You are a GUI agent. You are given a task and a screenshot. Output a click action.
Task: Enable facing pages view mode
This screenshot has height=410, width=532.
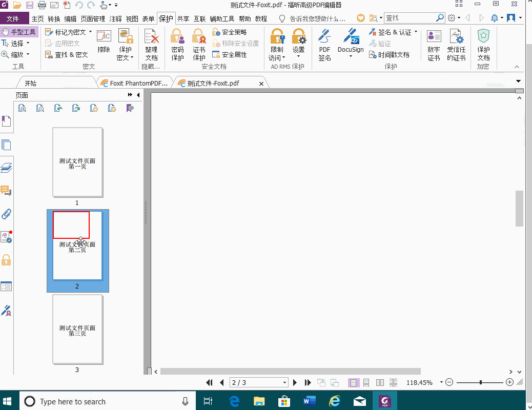click(380, 382)
